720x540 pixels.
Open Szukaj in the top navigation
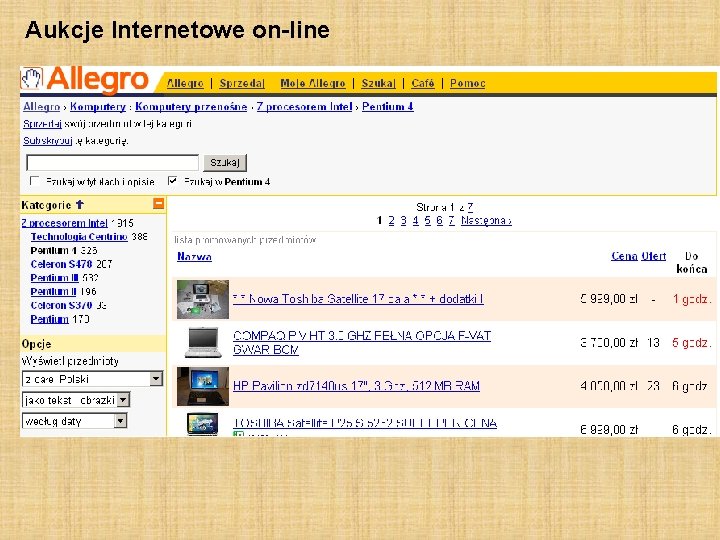tap(378, 83)
